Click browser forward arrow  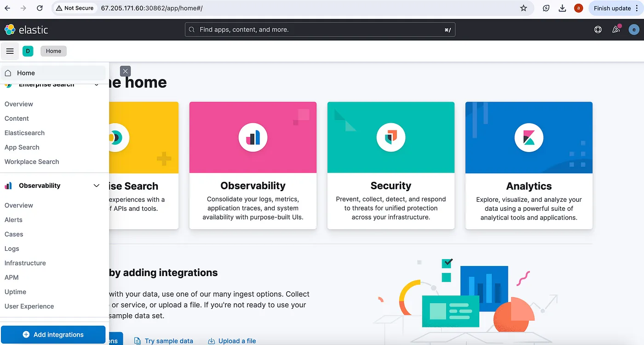pyautogui.click(x=23, y=8)
